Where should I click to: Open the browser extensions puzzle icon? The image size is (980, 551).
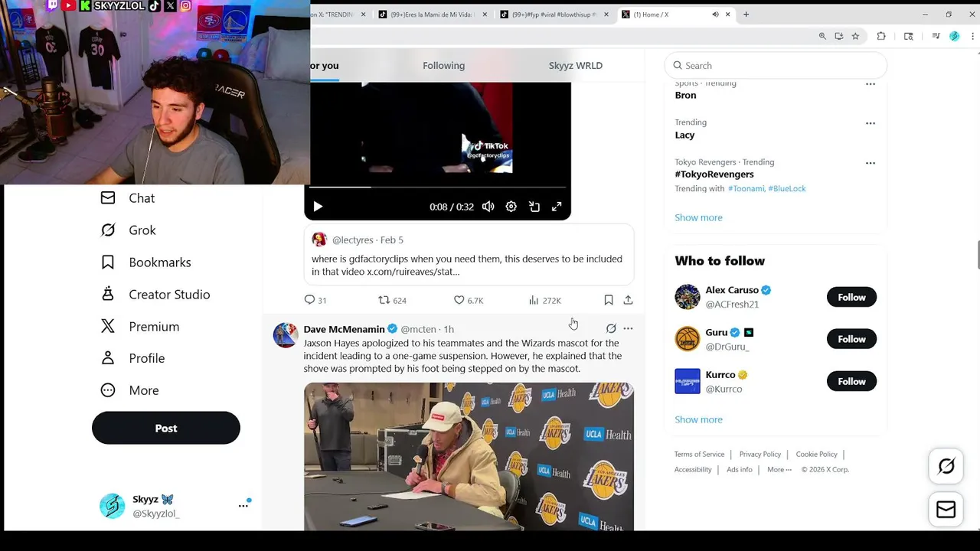pyautogui.click(x=881, y=36)
